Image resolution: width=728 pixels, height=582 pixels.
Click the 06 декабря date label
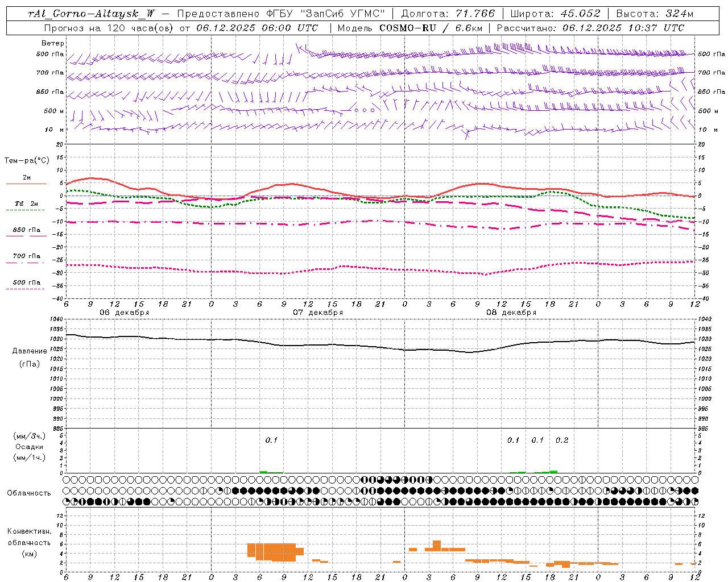[x=124, y=313]
